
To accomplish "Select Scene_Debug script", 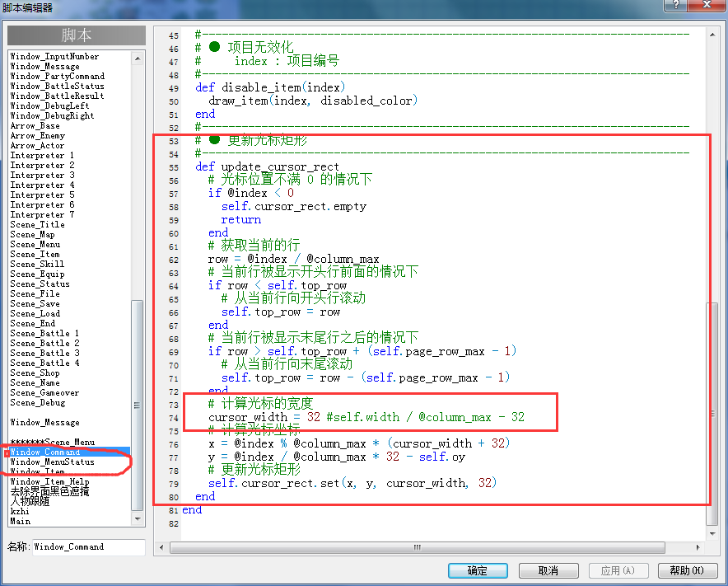I will [x=38, y=402].
